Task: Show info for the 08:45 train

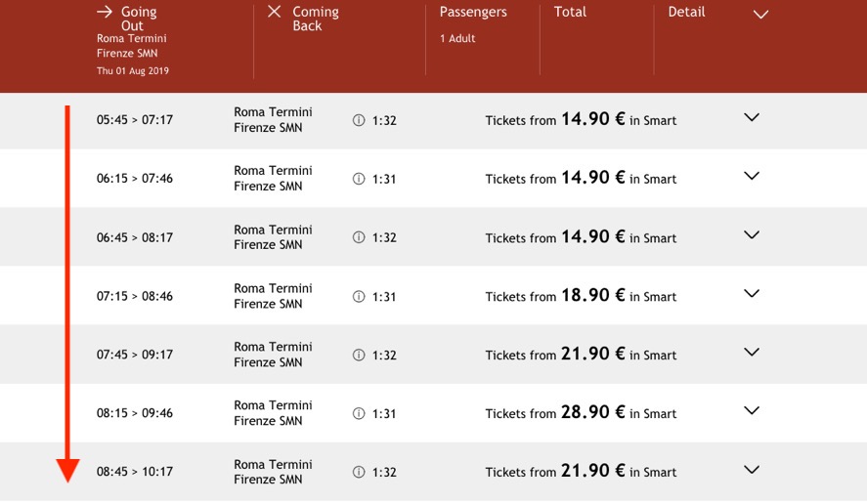Action: 359,472
